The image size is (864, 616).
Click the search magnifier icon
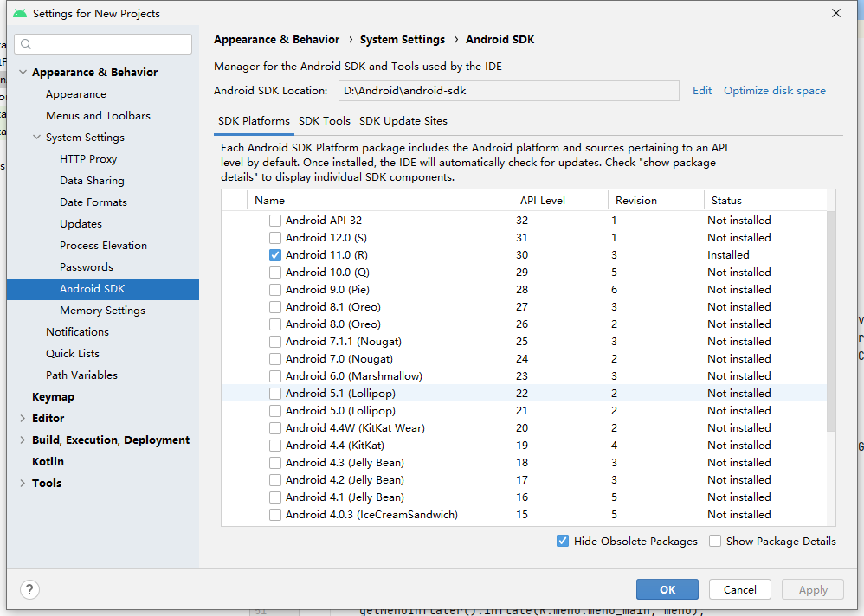click(26, 44)
